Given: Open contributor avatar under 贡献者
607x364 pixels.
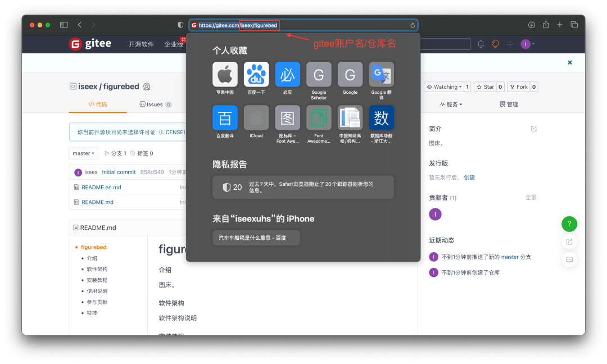Looking at the screenshot, I should tap(435, 214).
